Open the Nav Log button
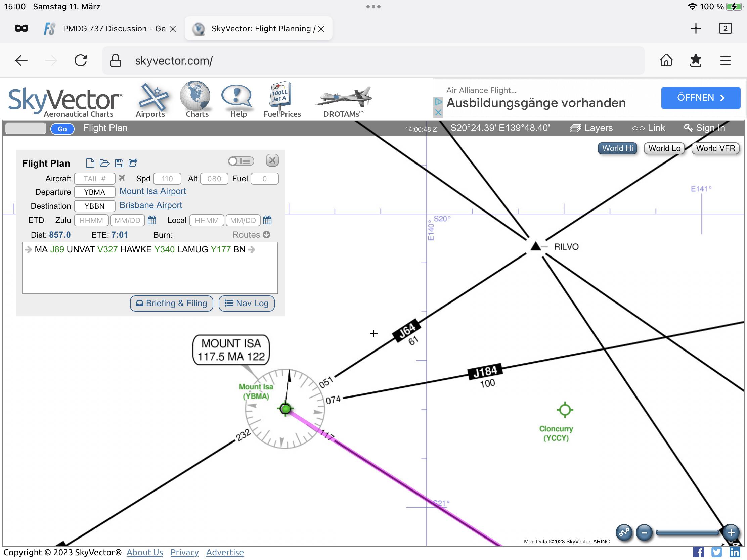The image size is (747, 560). 246,304
